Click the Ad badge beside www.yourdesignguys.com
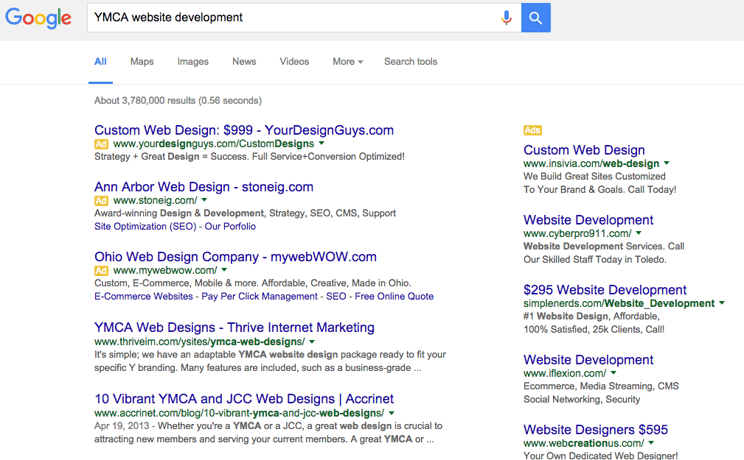The image size is (744, 460). [x=101, y=144]
